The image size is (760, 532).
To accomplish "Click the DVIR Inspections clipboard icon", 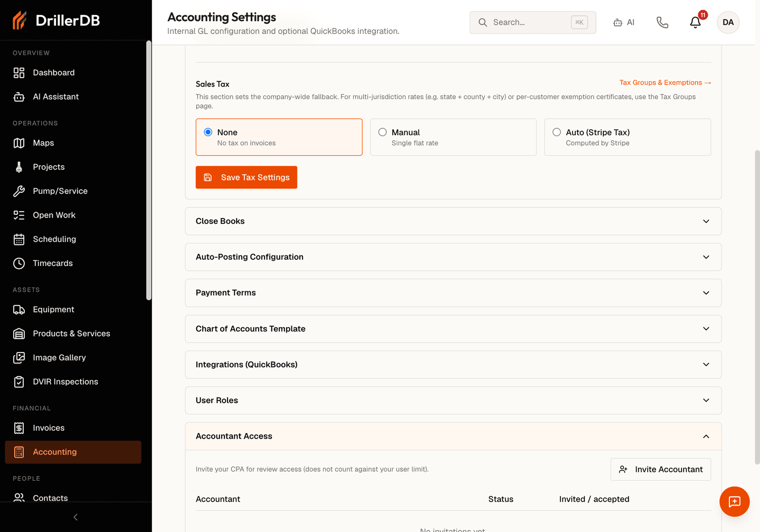I will pos(19,382).
